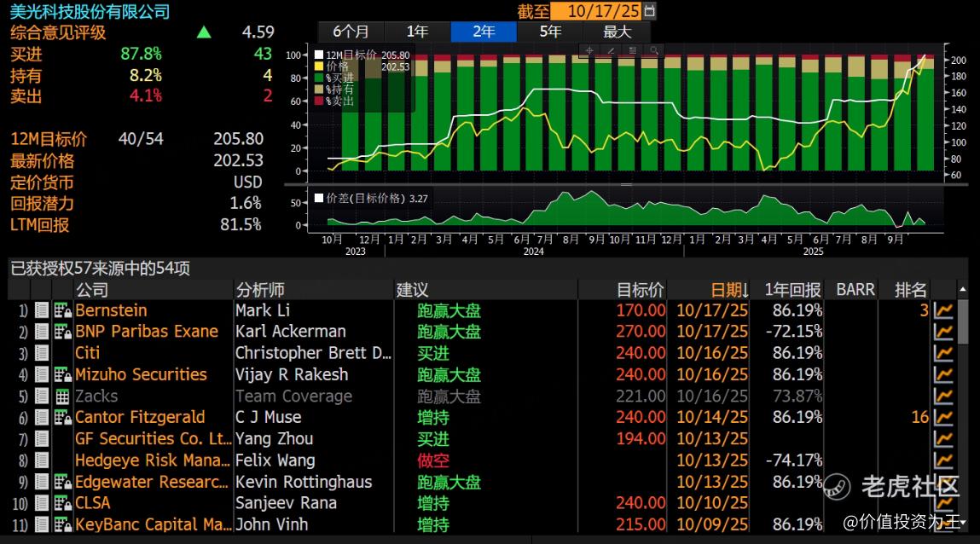Open locked spreadsheet icon for Cantor Fitzgerald

(62, 417)
